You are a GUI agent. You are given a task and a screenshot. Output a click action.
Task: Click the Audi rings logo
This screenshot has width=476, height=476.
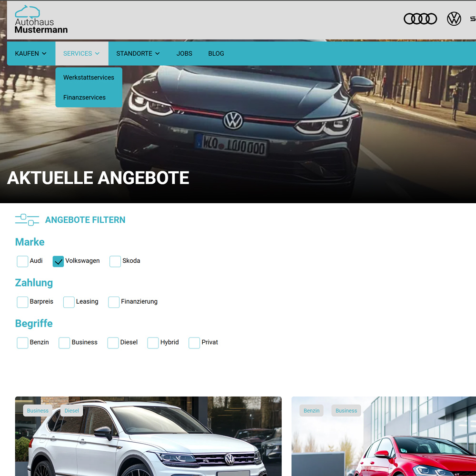[420, 19]
